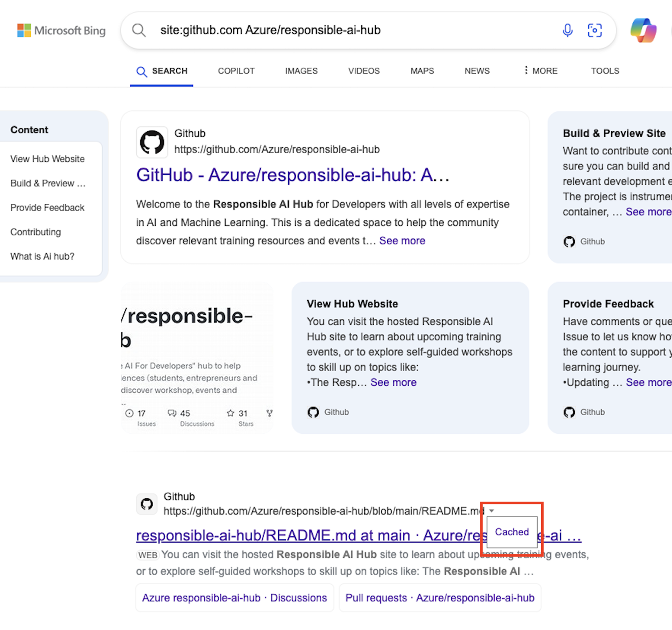Open visual search camera icon
The image size is (672, 630).
[x=595, y=30]
